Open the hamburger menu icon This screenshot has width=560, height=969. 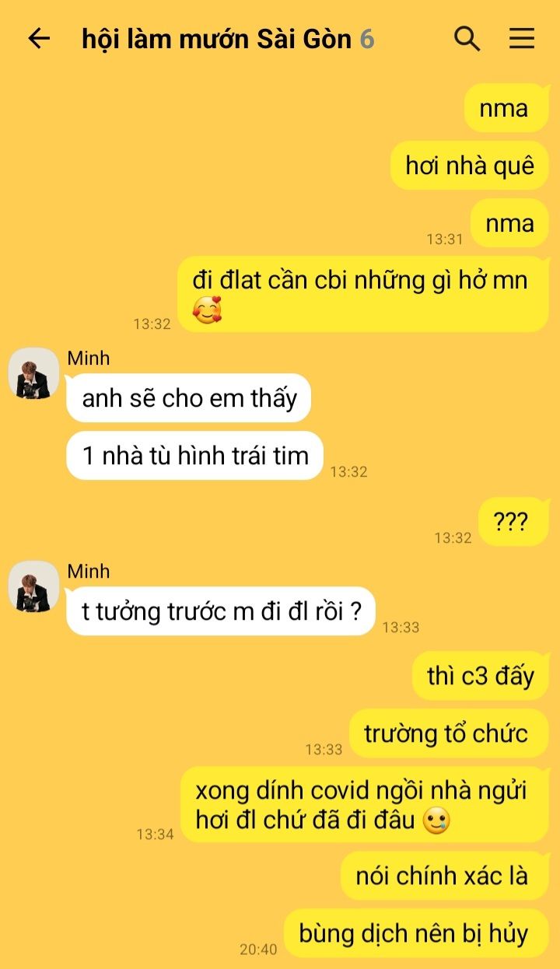point(522,38)
